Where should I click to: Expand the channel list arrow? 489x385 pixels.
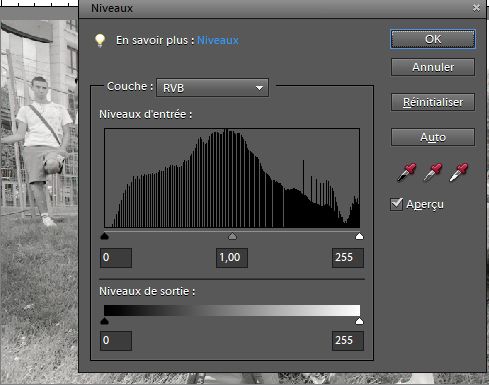click(x=259, y=88)
